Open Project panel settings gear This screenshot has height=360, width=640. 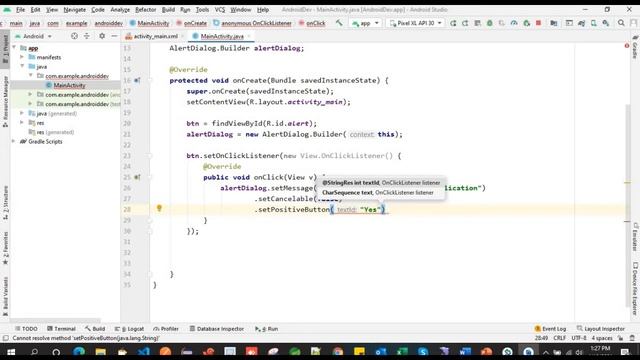tap(102, 36)
